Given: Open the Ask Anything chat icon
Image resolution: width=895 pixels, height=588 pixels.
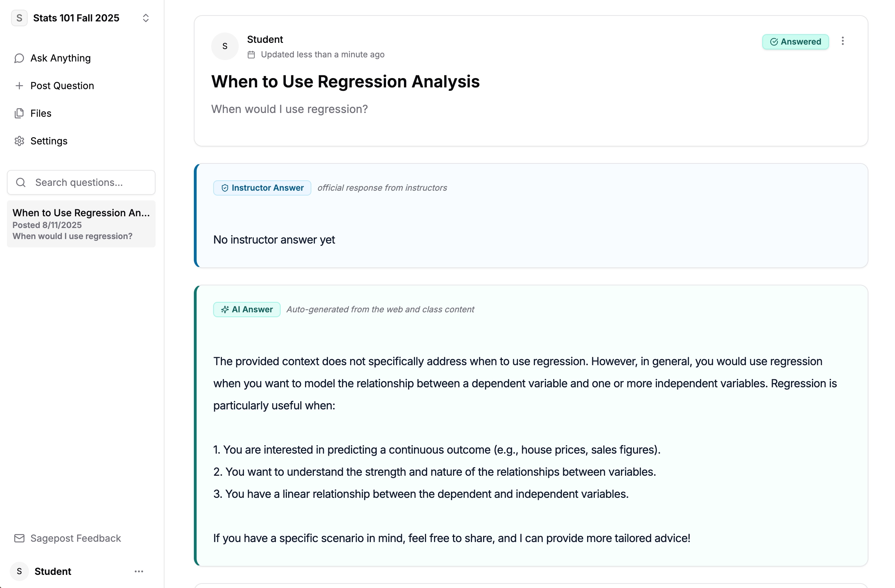Looking at the screenshot, I should click(19, 58).
